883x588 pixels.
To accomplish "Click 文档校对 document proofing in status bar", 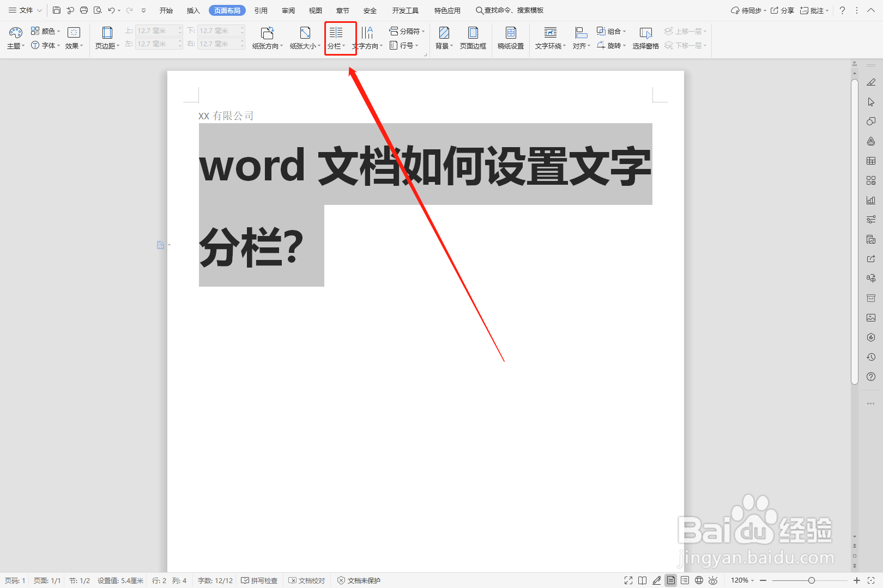I will (306, 580).
